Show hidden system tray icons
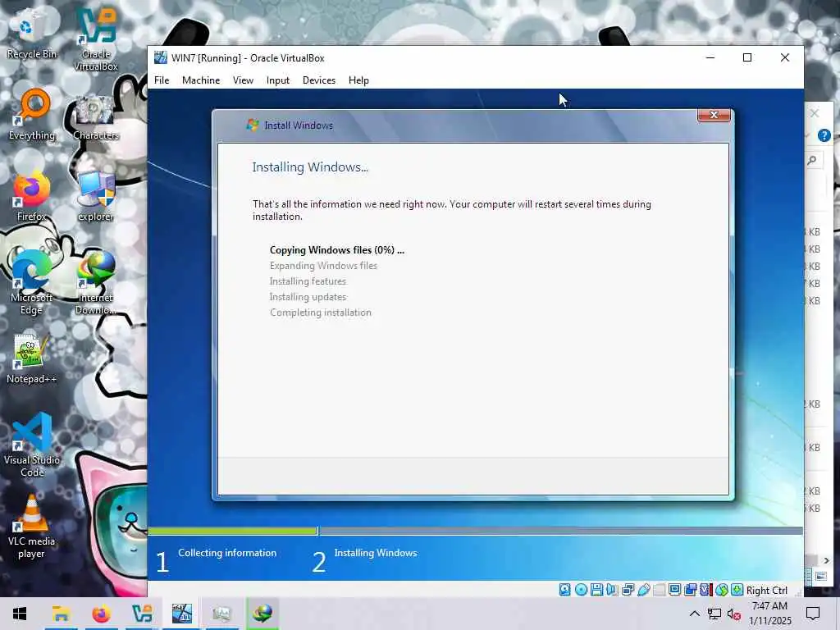The image size is (840, 630). [x=694, y=614]
